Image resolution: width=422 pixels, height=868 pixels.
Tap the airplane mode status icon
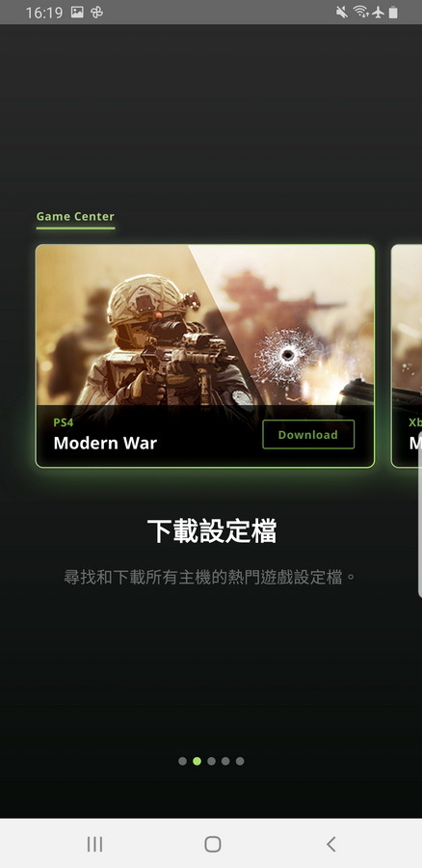379,13
